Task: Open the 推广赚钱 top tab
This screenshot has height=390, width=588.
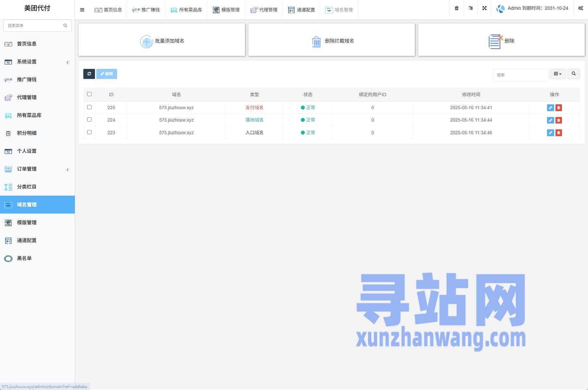Action: [x=146, y=10]
